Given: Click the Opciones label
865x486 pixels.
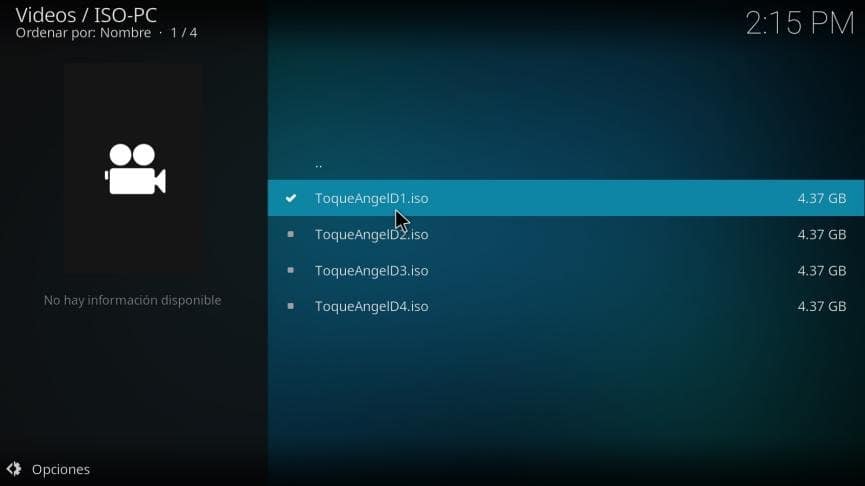Looking at the screenshot, I should click(61, 469).
